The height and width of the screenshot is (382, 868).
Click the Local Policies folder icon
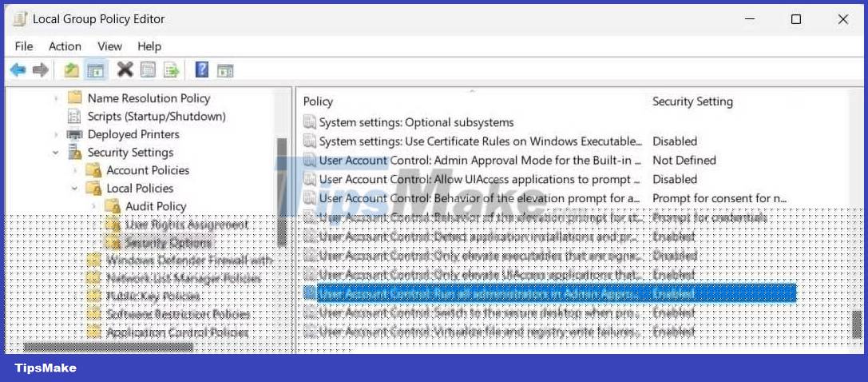93,189
